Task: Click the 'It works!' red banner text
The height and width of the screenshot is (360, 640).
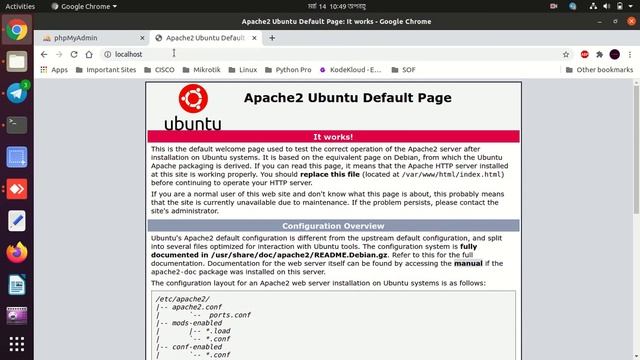Action: pyautogui.click(x=333, y=137)
